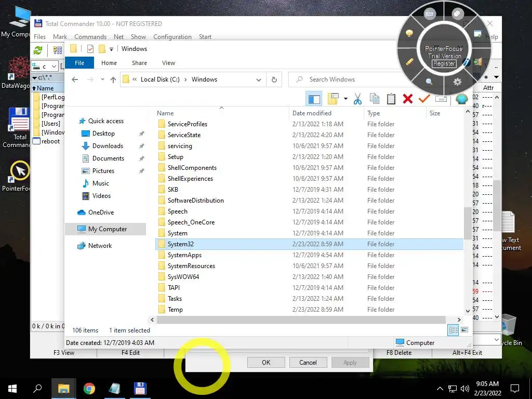Select the SoftwareDistribution folder
Screen dimensions: 532x399
coord(195,201)
